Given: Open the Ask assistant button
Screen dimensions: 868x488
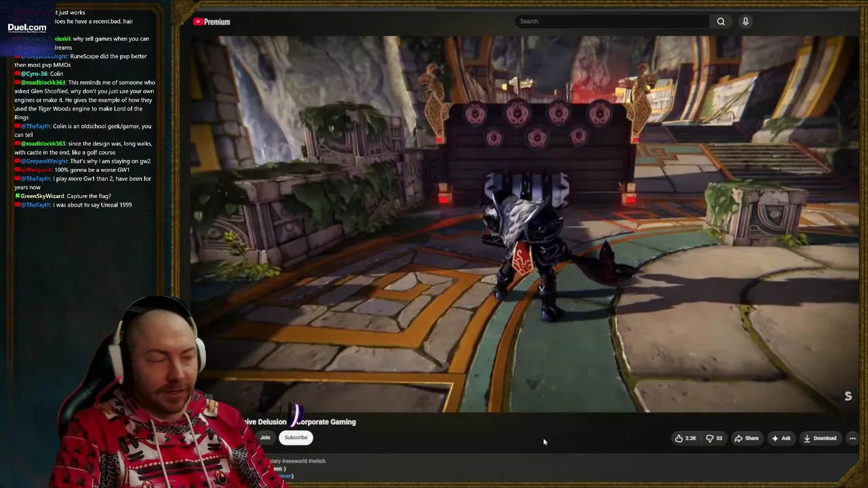Looking at the screenshot, I should pos(781,439).
